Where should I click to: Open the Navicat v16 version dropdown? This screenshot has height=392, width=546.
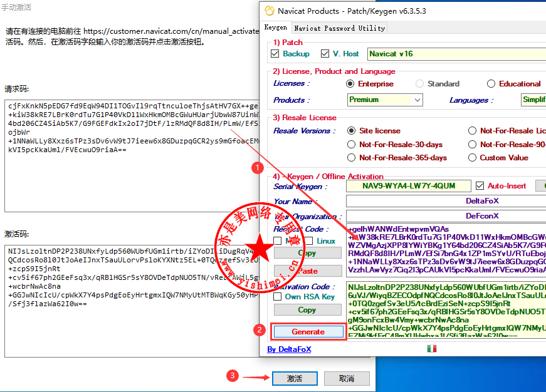coord(456,54)
